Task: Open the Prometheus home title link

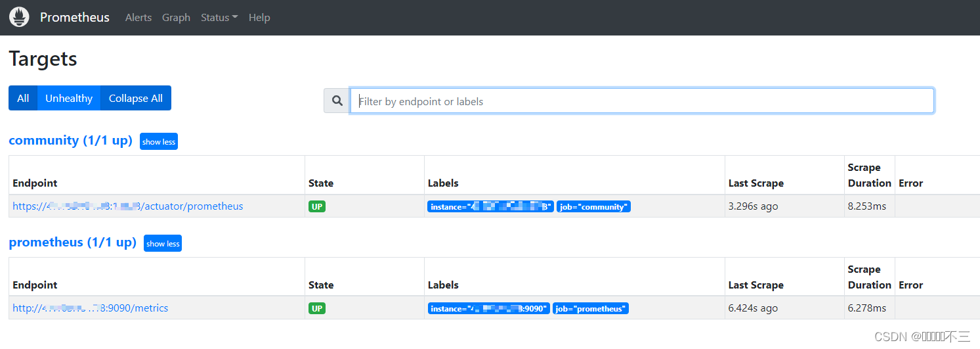Action: (75, 17)
